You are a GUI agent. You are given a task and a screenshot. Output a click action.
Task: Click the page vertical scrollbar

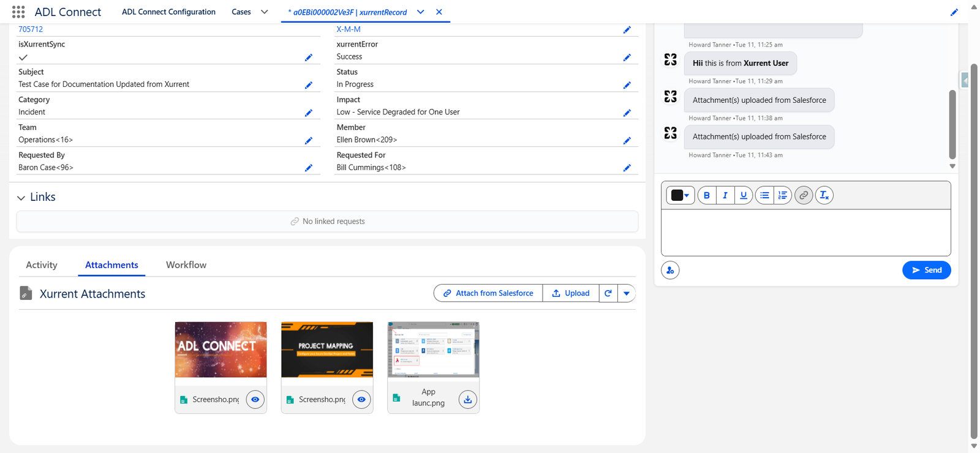(974, 251)
